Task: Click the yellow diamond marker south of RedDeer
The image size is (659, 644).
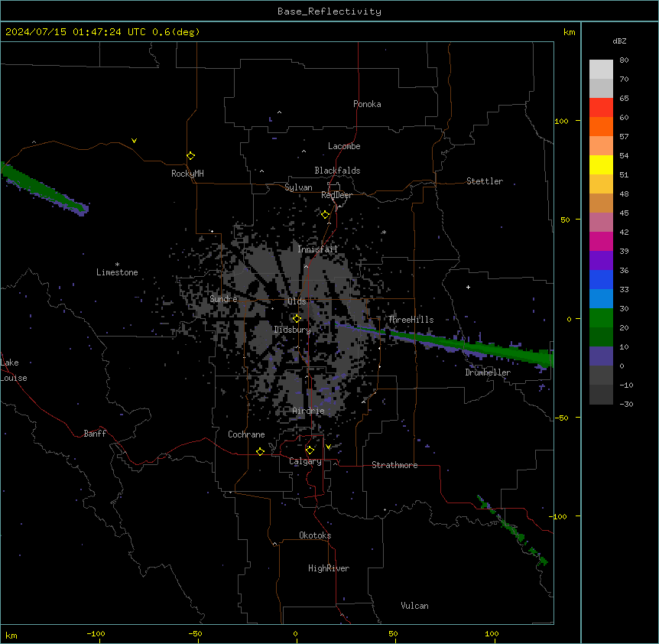Action: click(326, 215)
